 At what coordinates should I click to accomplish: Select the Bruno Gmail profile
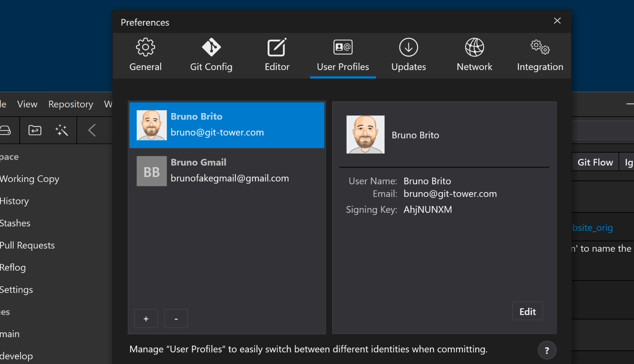point(227,171)
